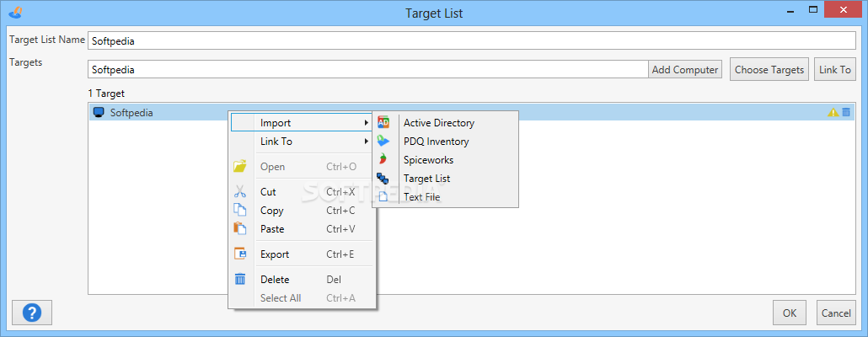Dismiss dialog with Cancel button
Viewport: 868px width, 337px height.
tap(836, 313)
